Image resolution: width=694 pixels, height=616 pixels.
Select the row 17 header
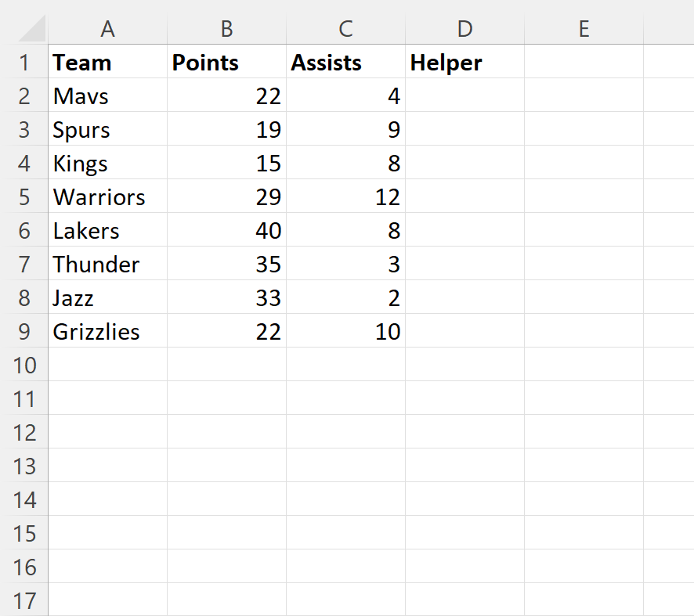[x=23, y=600]
